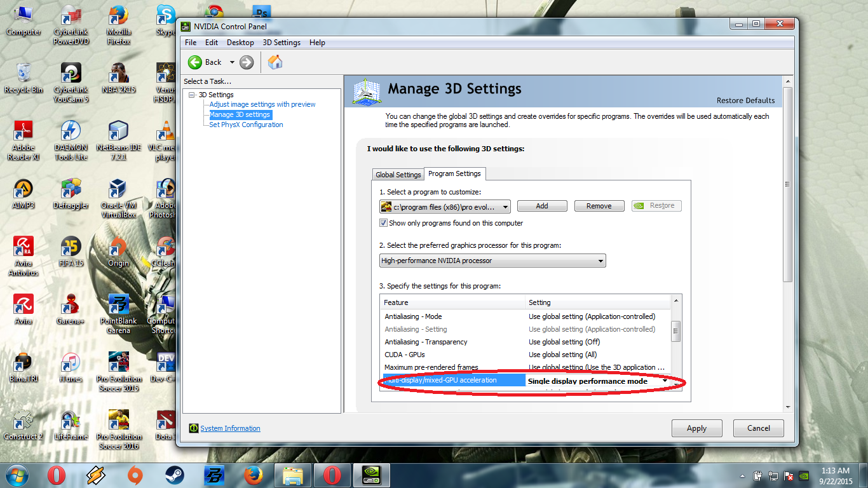Open the Windows Start orb

tap(17, 475)
